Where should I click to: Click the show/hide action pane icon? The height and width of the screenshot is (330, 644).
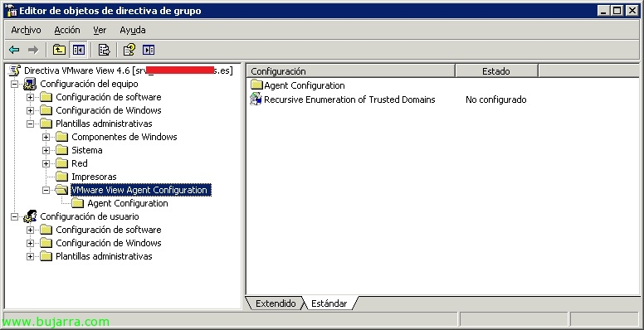coord(149,50)
